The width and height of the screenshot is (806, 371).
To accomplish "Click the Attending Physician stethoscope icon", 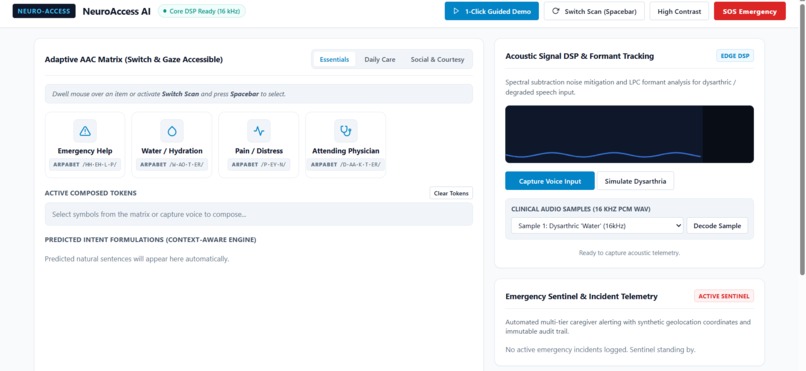I will (345, 131).
